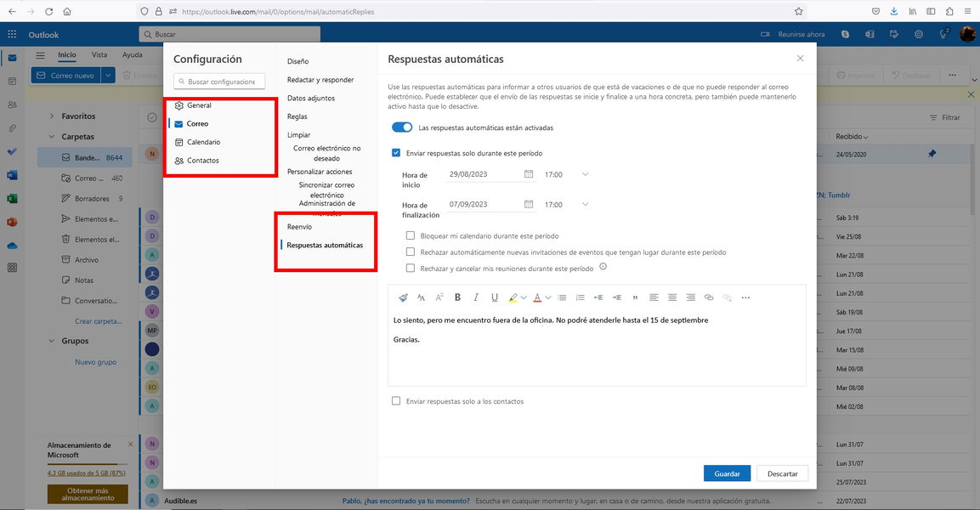Click in the Buscar configuración search field
This screenshot has height=510, width=980.
tap(220, 82)
